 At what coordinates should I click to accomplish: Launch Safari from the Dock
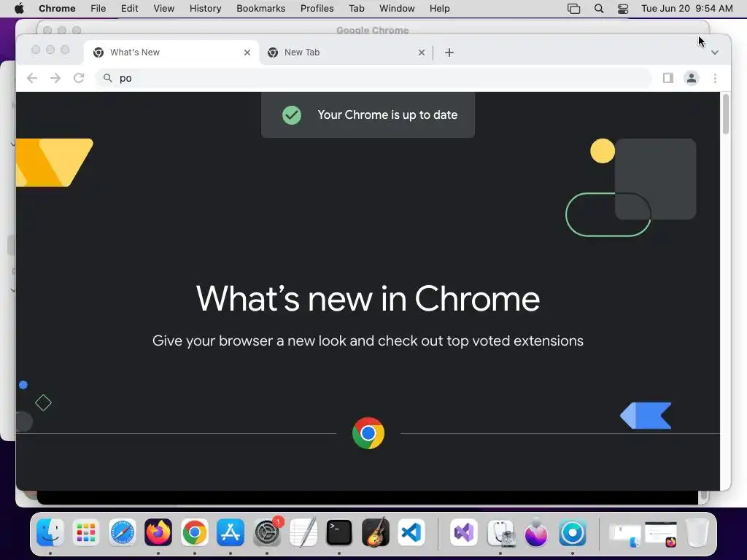[123, 532]
